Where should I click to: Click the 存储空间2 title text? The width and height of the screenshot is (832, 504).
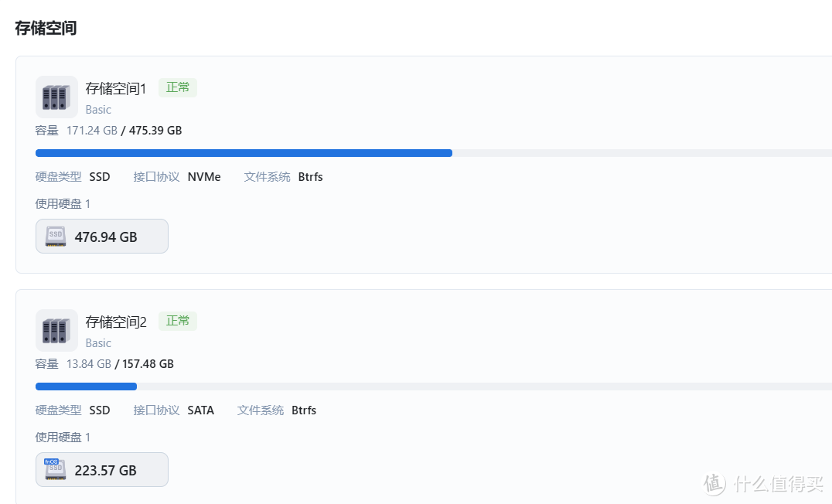115,322
